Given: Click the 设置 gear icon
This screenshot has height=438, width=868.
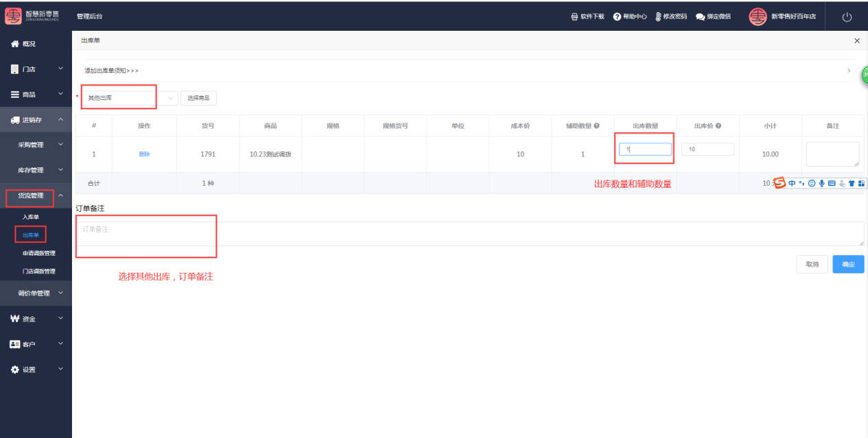Looking at the screenshot, I should (x=14, y=369).
